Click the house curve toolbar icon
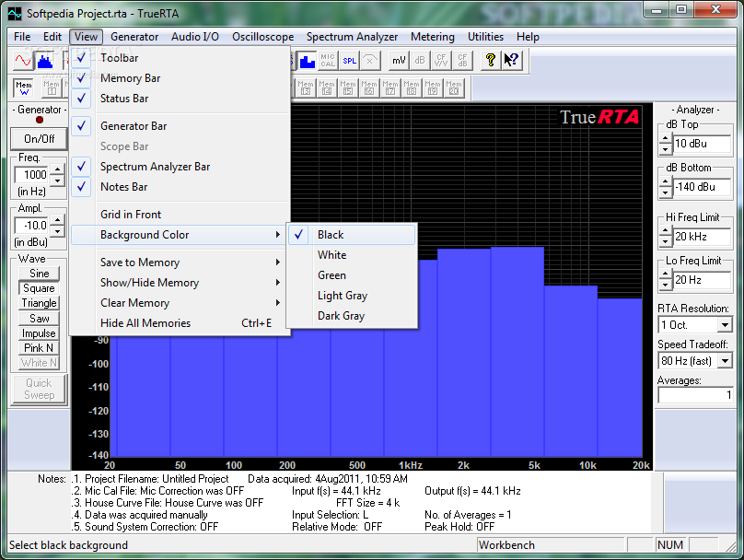This screenshot has width=744, height=560. 370,60
